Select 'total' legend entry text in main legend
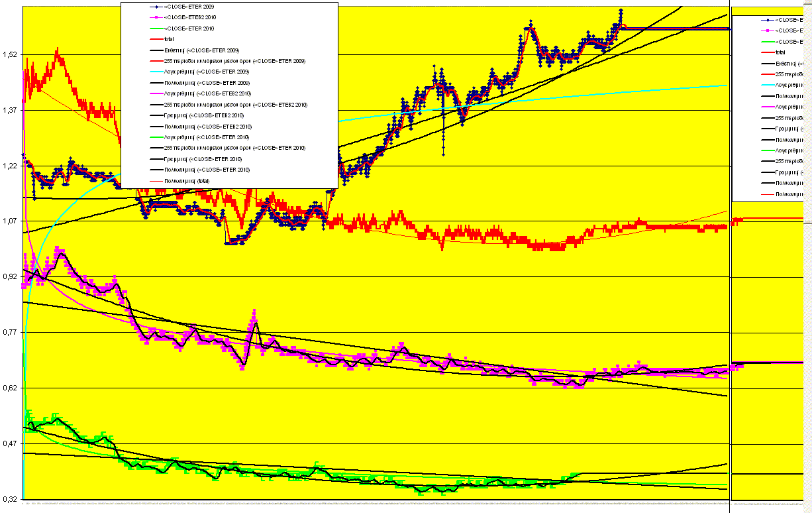 169,40
